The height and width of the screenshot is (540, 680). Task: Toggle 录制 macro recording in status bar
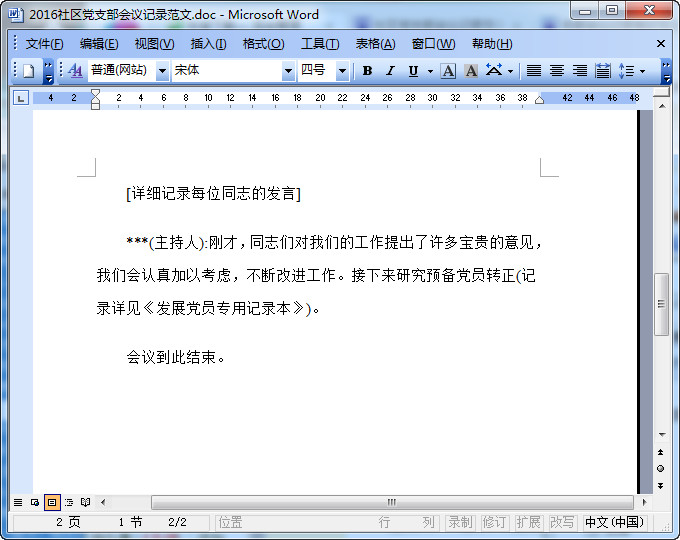(460, 522)
